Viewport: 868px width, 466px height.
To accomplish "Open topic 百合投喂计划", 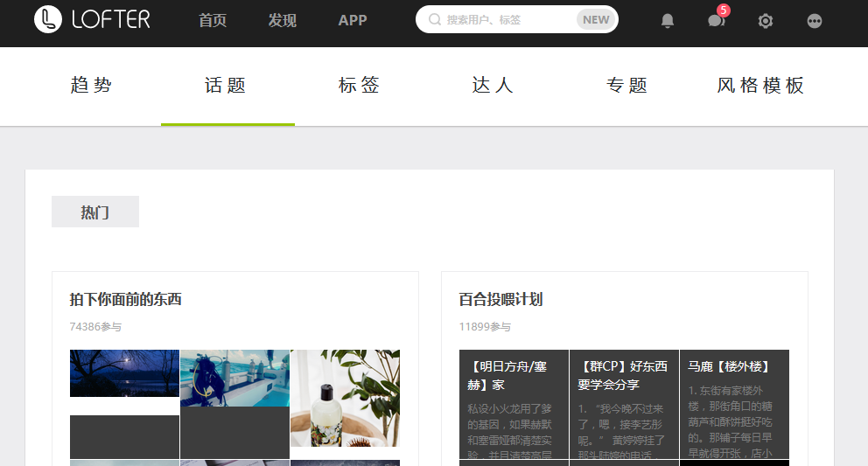I will click(x=500, y=299).
